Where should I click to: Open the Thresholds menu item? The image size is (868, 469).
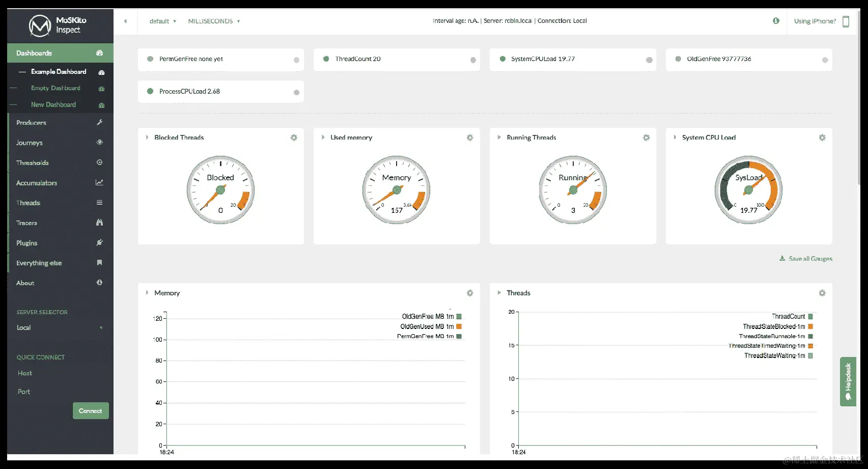click(x=60, y=162)
